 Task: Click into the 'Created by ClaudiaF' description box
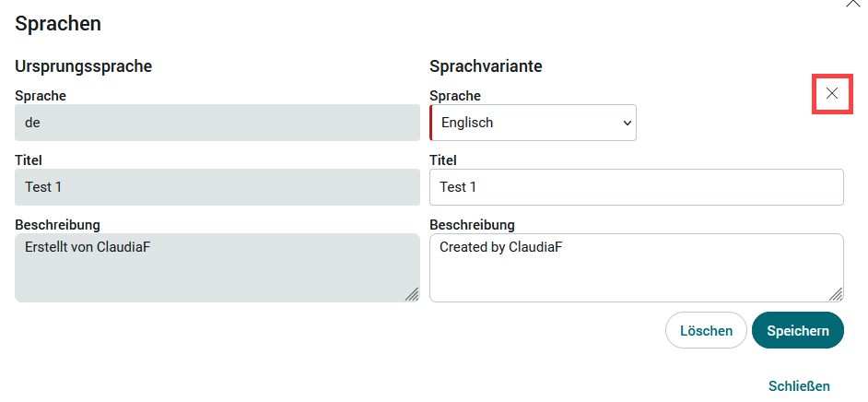pos(637,268)
